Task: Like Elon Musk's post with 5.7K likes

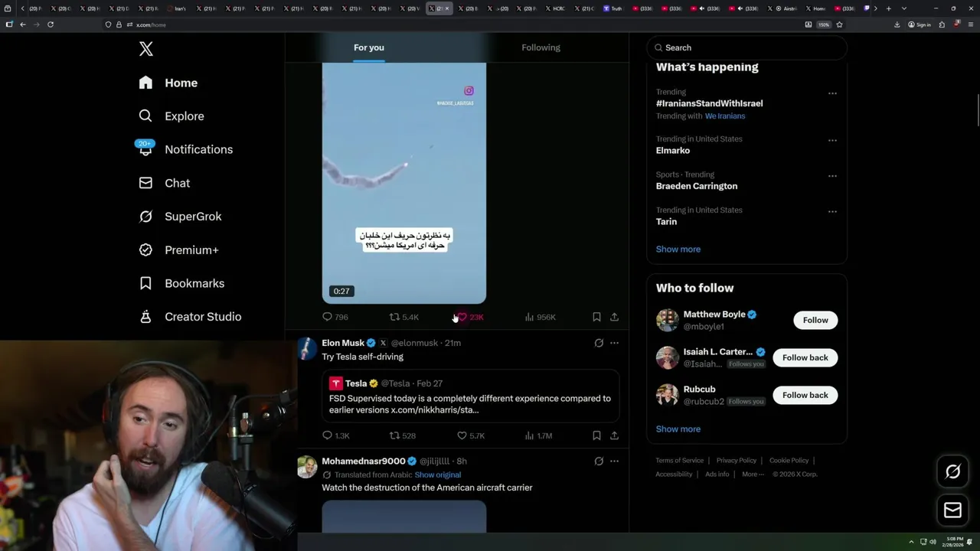Action: (x=471, y=435)
